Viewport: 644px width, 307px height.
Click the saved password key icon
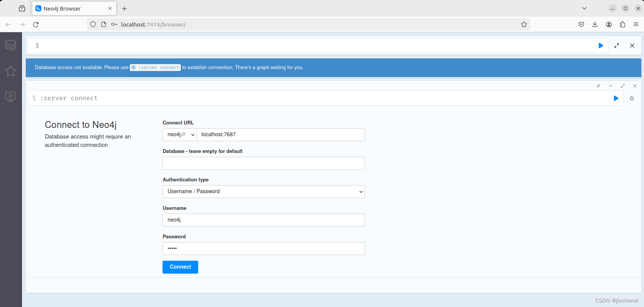pyautogui.click(x=114, y=24)
